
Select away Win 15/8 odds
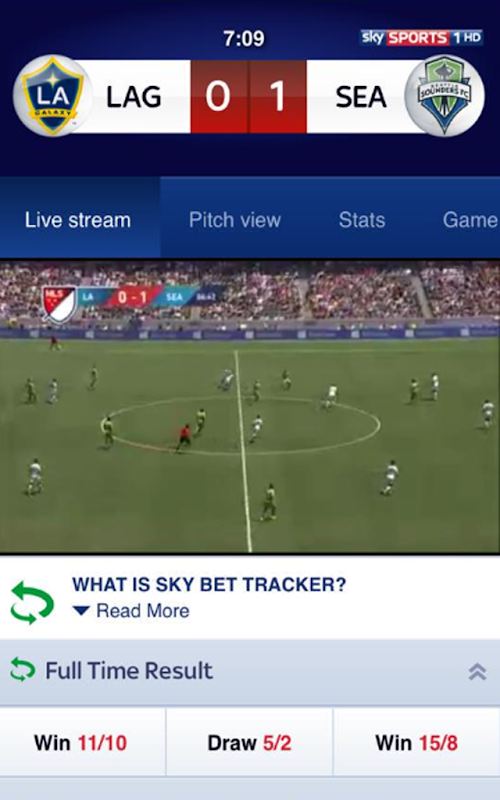417,742
